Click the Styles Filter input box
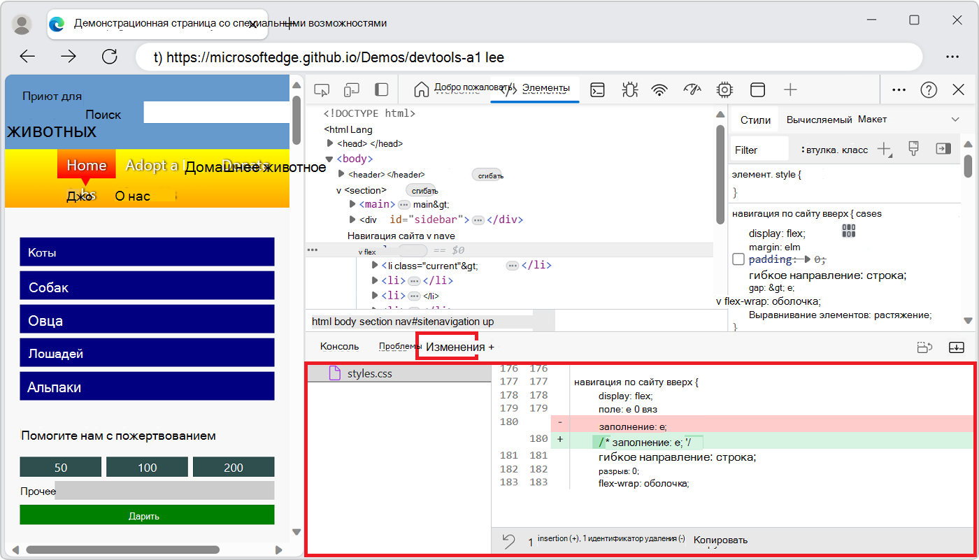 (761, 150)
